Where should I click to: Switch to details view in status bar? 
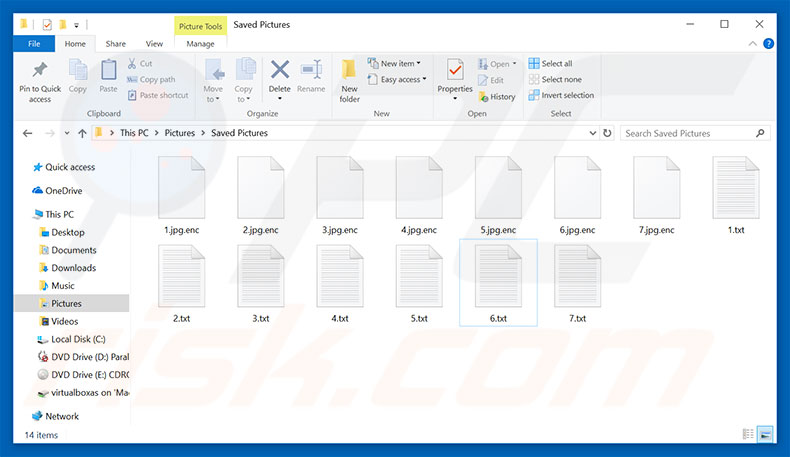click(x=748, y=434)
